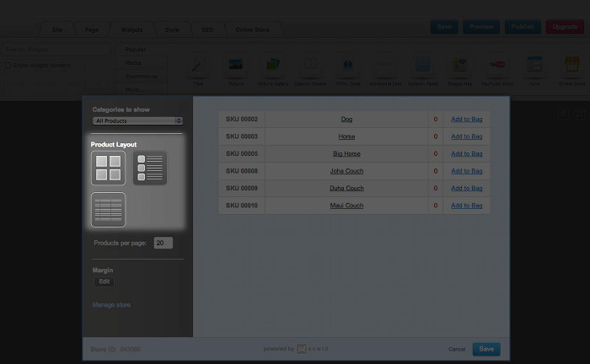Image resolution: width=590 pixels, height=364 pixels.
Task: Open the Horse product link
Action: point(346,136)
